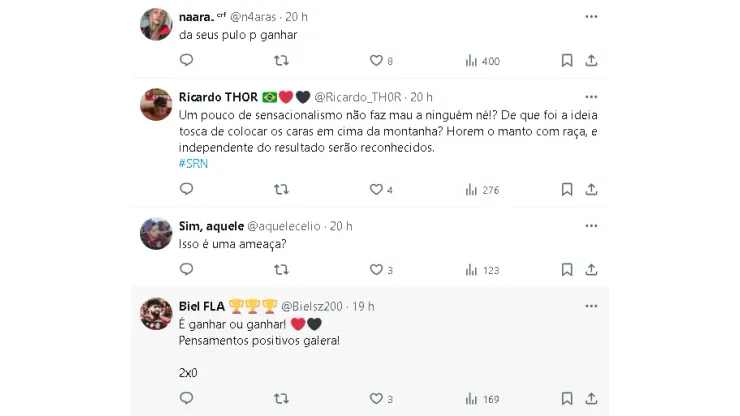
Task: View analytics for Biel FLA's tweet
Action: tap(471, 400)
